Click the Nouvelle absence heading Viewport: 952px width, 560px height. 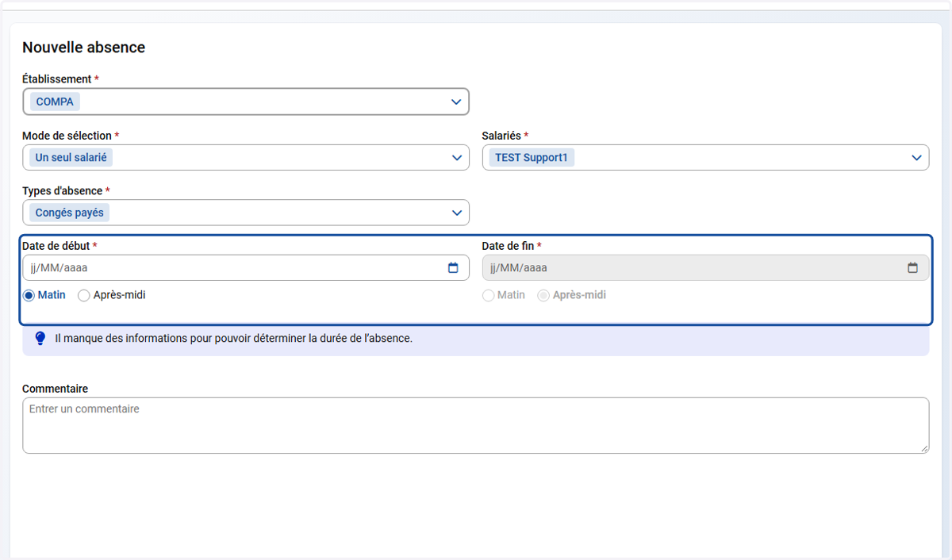tap(83, 48)
